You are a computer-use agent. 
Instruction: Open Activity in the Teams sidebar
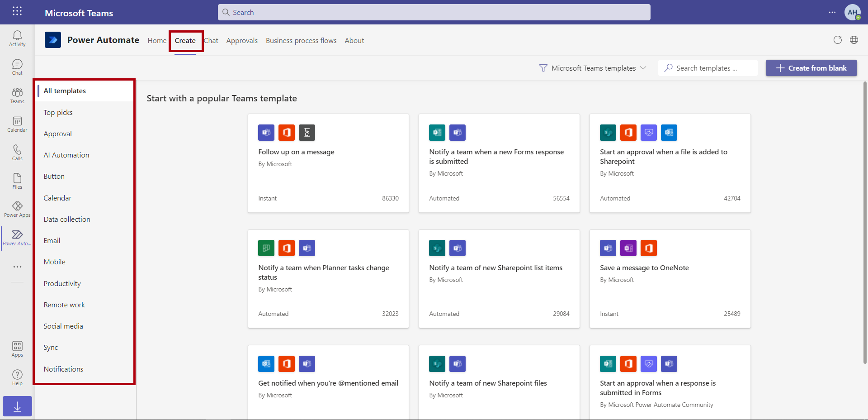17,38
